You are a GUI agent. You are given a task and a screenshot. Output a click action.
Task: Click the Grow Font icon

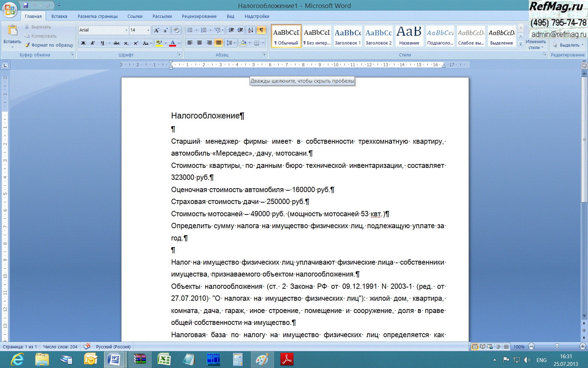(x=156, y=30)
